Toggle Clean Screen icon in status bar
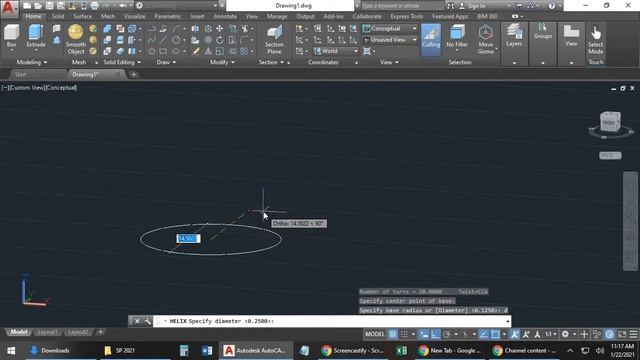Viewport: 640px width, 360px height. pyautogui.click(x=622, y=334)
